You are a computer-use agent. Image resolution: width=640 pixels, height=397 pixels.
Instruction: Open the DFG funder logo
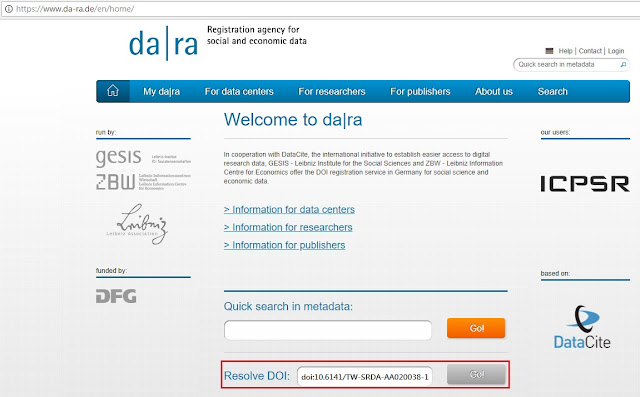coord(116,296)
